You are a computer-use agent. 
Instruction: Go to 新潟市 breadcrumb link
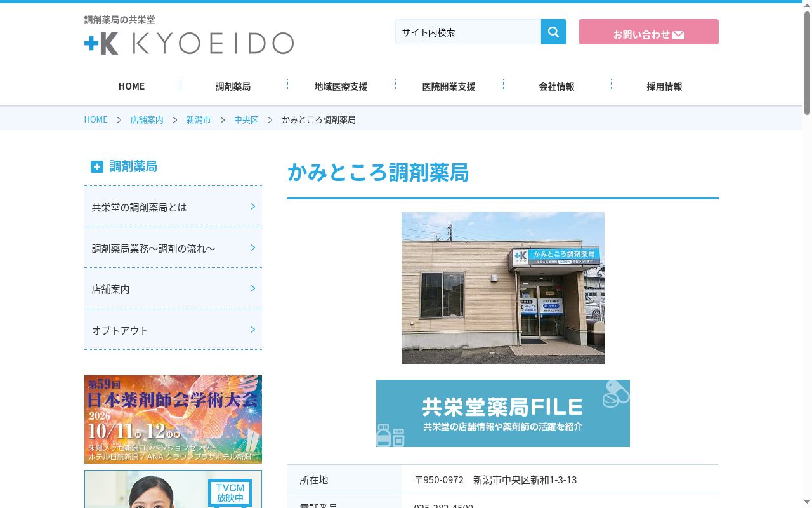click(x=199, y=119)
